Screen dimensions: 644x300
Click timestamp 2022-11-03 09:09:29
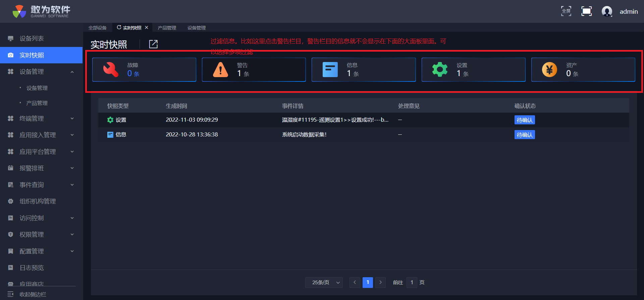point(192,120)
